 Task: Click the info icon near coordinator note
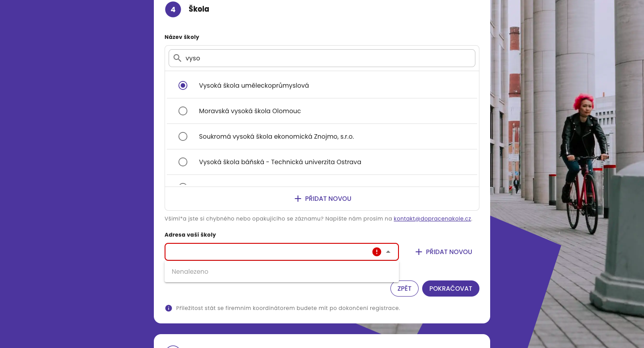[169, 308]
